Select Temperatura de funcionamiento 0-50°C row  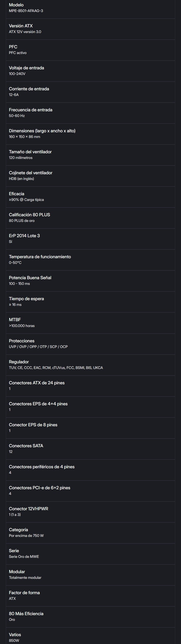[90, 260]
